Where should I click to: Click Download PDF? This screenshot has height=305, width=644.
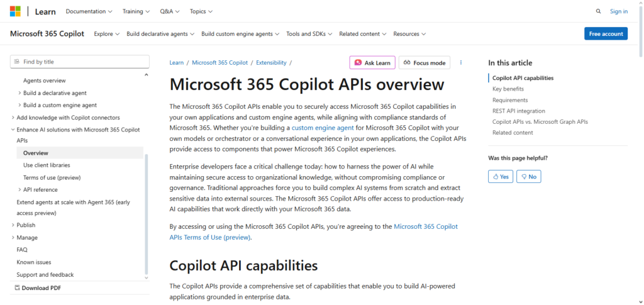(x=38, y=288)
